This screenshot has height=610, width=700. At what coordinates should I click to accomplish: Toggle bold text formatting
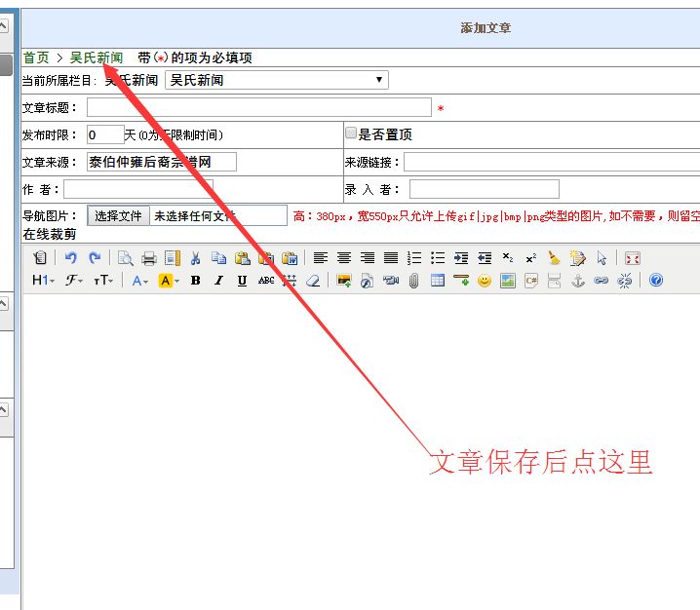coord(195,281)
